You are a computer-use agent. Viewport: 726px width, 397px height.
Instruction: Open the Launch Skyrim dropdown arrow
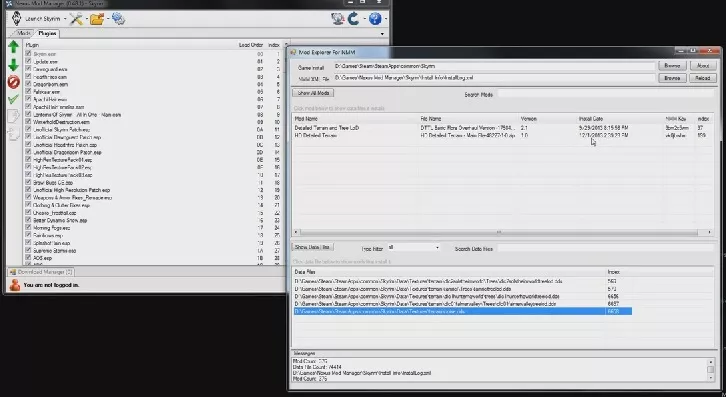[x=65, y=19]
